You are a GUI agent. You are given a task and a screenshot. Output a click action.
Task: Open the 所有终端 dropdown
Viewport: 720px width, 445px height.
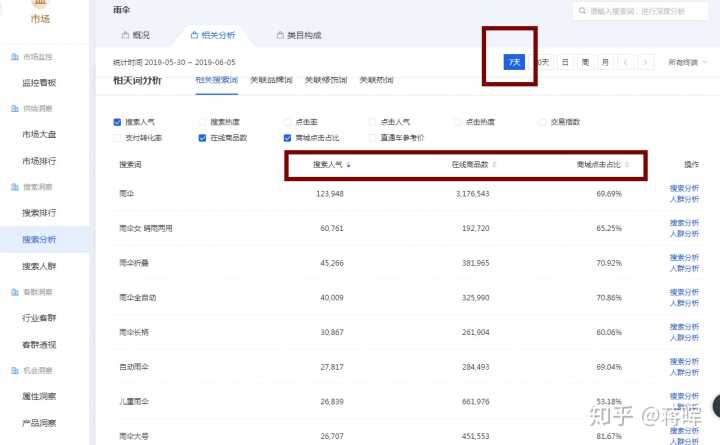coord(688,62)
